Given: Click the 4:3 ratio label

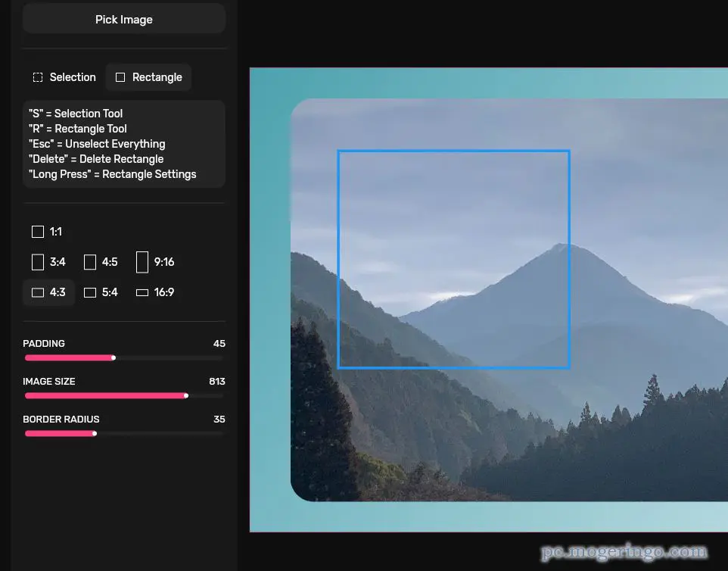Looking at the screenshot, I should [58, 292].
